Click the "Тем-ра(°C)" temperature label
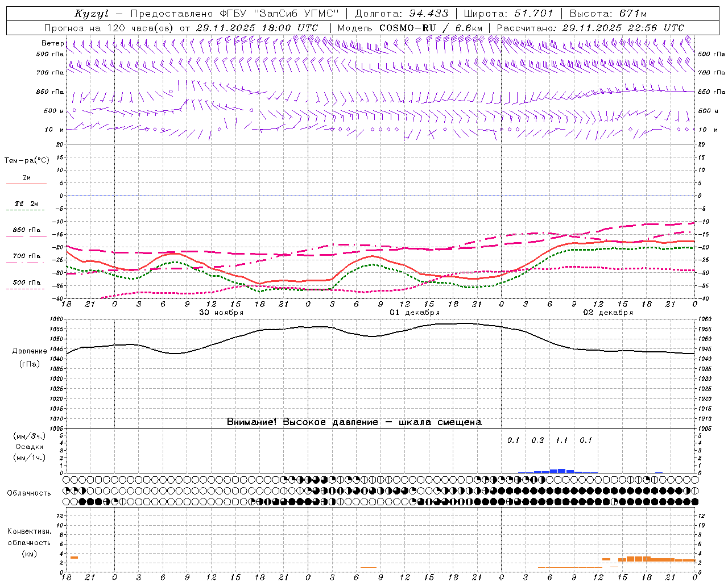 pos(27,161)
